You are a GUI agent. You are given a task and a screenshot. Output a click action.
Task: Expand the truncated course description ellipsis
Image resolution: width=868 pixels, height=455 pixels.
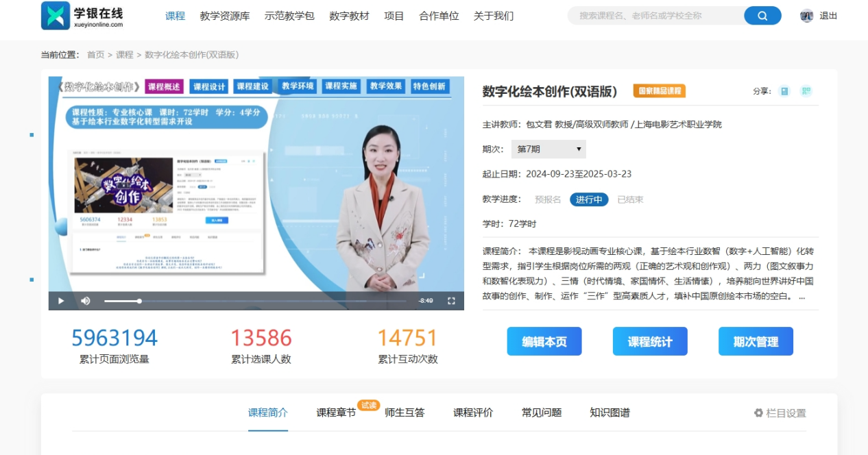[801, 297]
